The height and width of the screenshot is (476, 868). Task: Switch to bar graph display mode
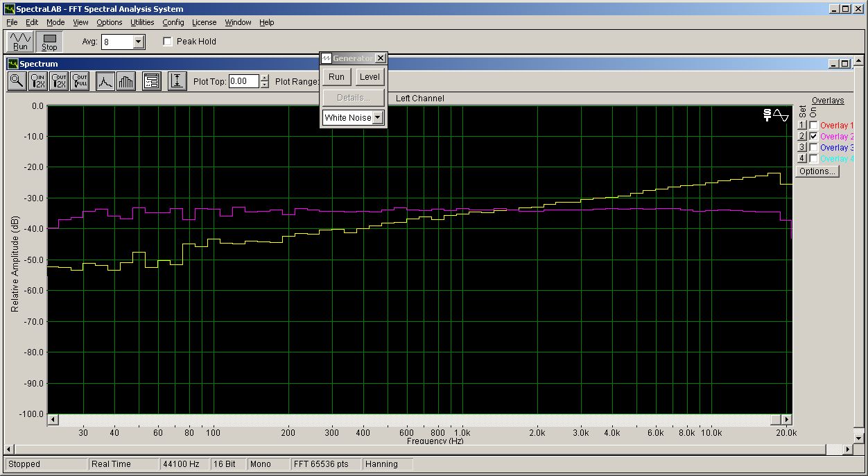click(125, 81)
